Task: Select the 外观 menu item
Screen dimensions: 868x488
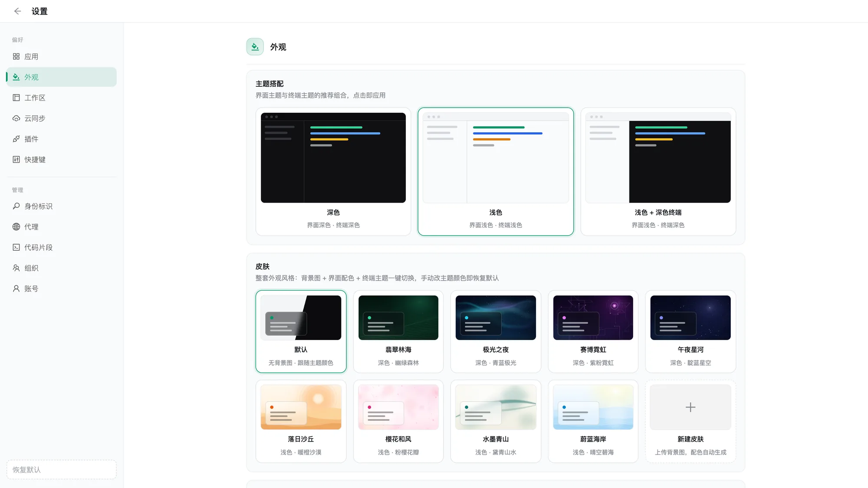Action: coord(62,77)
